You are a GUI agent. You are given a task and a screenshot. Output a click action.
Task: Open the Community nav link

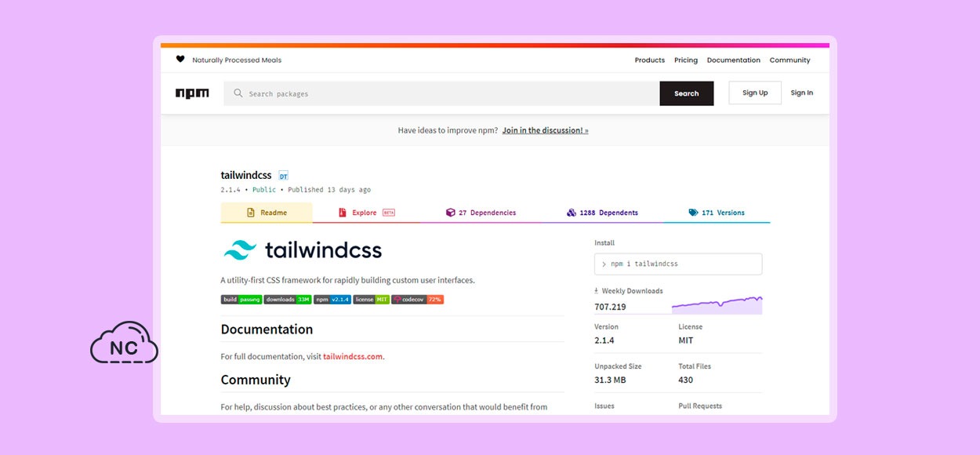[790, 60]
